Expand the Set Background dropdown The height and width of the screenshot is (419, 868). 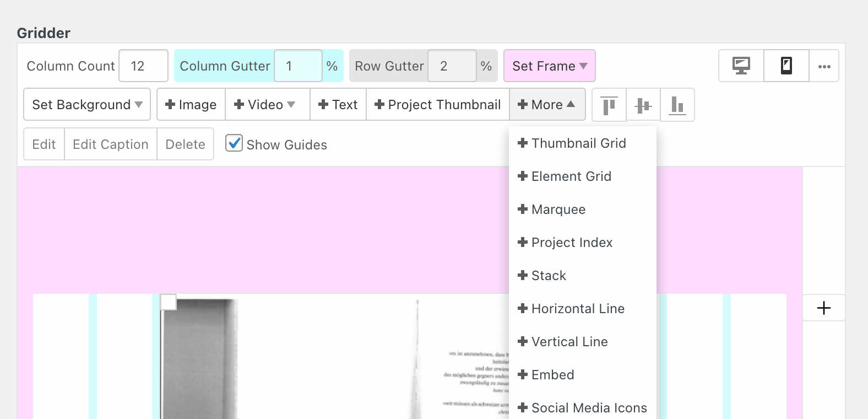(87, 105)
